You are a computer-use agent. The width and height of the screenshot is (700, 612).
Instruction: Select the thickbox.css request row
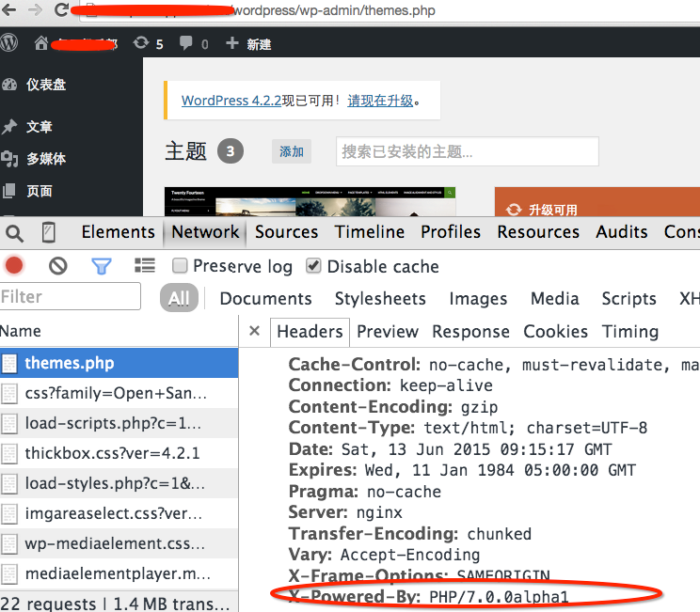tap(113, 453)
